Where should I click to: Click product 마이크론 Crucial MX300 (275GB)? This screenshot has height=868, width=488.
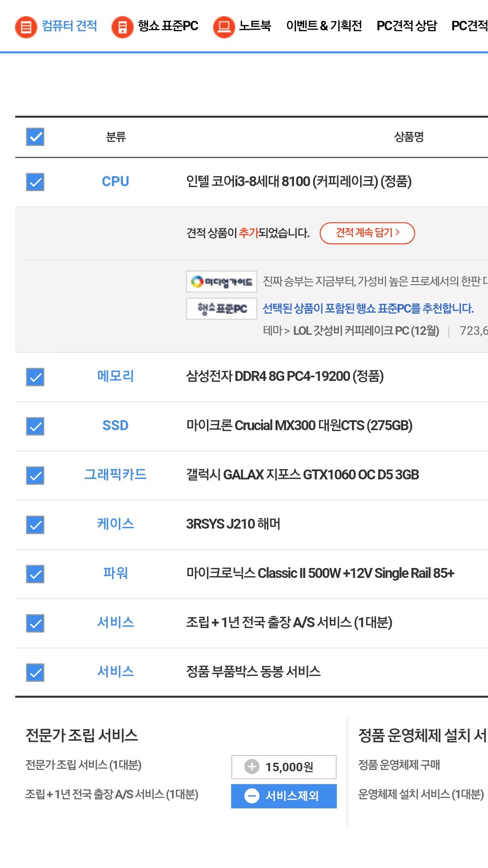click(299, 426)
